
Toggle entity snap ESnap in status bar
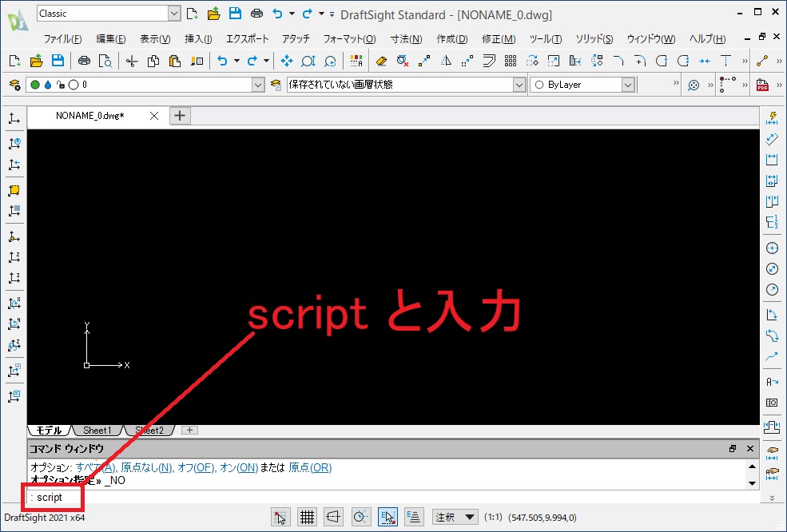(388, 517)
